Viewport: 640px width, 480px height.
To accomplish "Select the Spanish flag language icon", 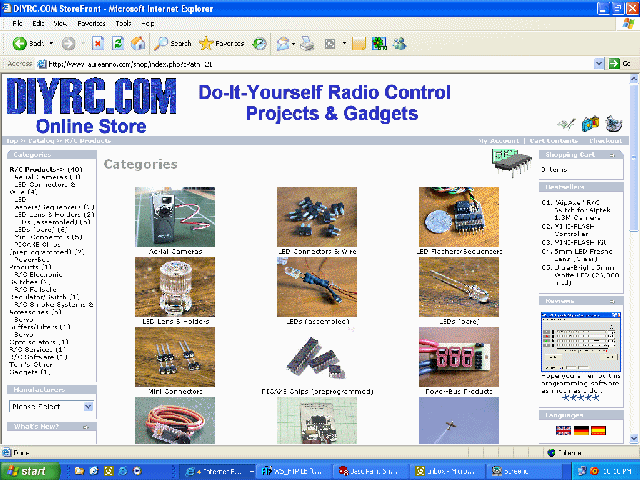I will [598, 430].
